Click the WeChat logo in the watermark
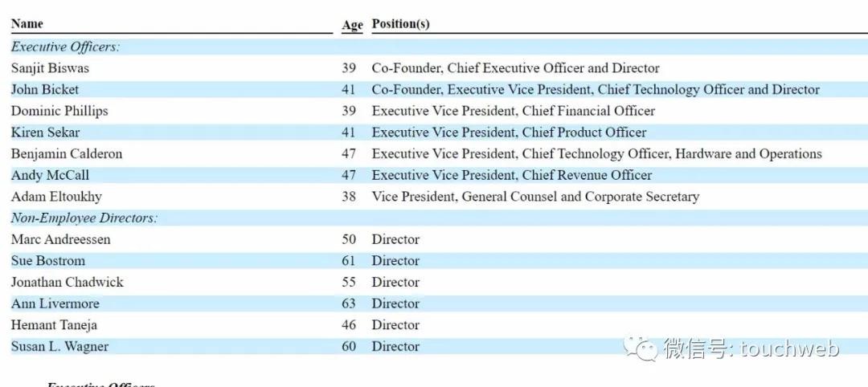This screenshot has width=868, height=387. pos(642,348)
